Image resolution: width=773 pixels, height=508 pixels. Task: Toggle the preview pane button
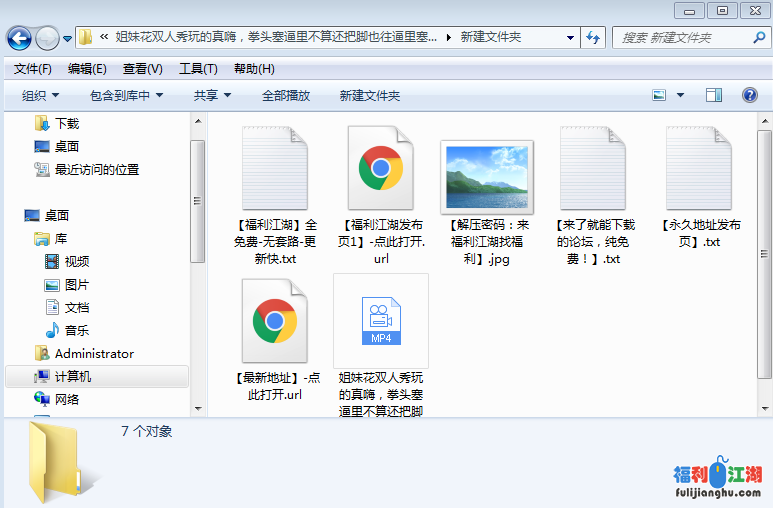pos(714,95)
